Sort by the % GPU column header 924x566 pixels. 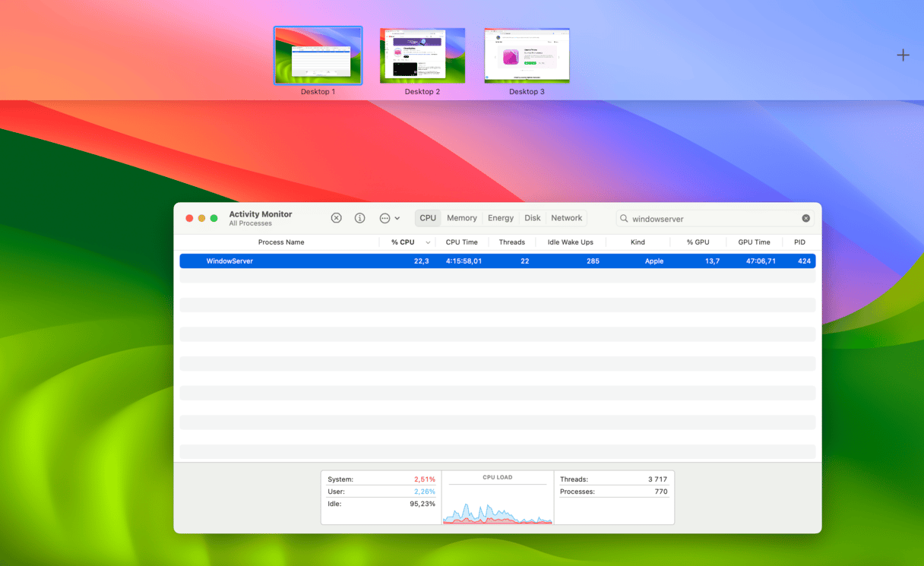pyautogui.click(x=698, y=242)
